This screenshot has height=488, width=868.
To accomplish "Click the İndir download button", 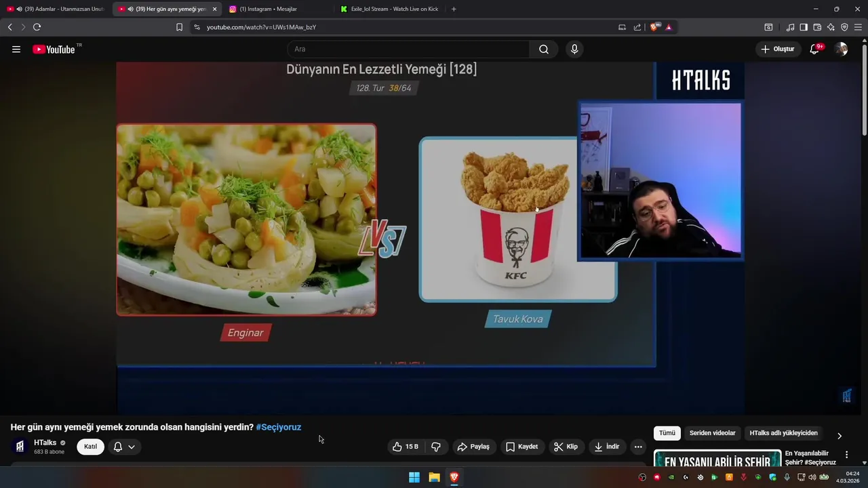I will click(x=607, y=447).
